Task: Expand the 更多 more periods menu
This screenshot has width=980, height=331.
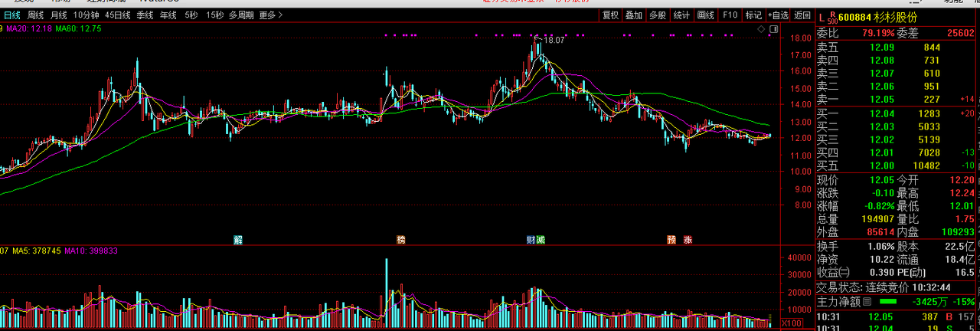Action: (x=271, y=15)
